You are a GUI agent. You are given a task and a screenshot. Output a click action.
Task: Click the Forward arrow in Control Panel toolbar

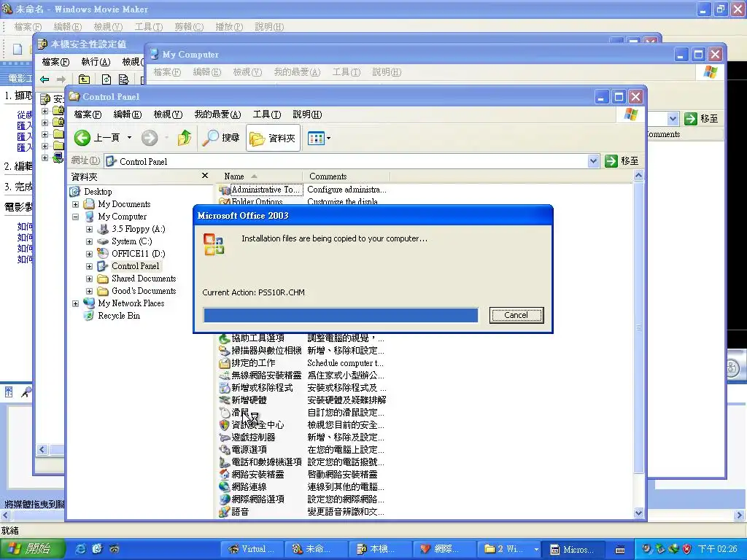[x=149, y=138]
